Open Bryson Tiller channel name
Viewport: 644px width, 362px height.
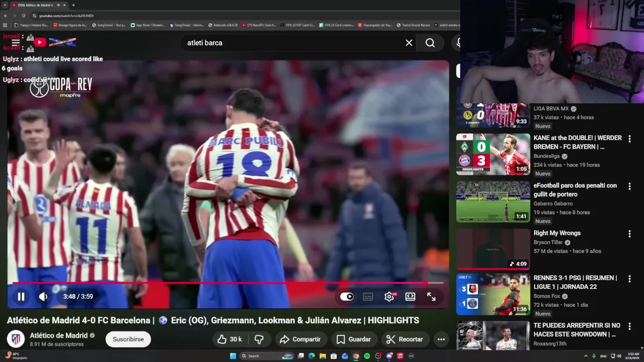[548, 242]
